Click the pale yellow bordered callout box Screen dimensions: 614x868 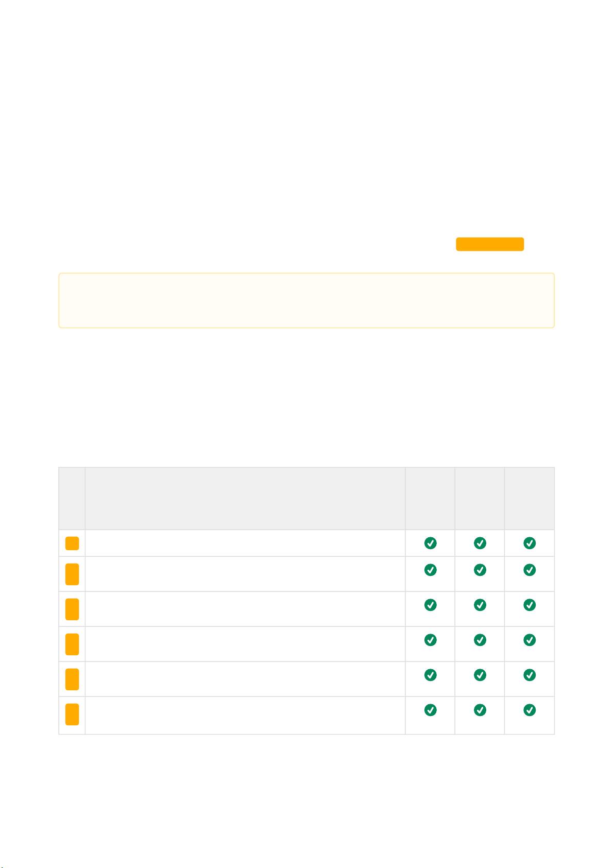306,300
